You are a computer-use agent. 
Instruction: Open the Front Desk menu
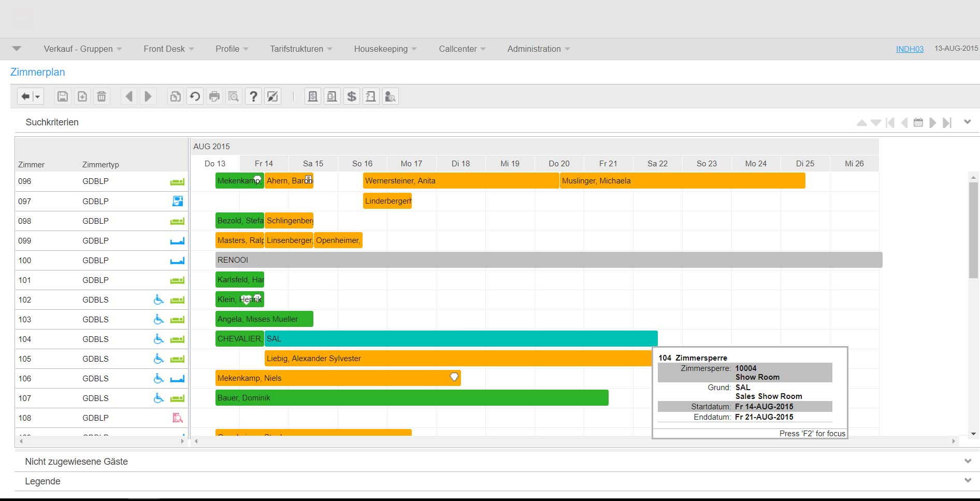[x=168, y=49]
